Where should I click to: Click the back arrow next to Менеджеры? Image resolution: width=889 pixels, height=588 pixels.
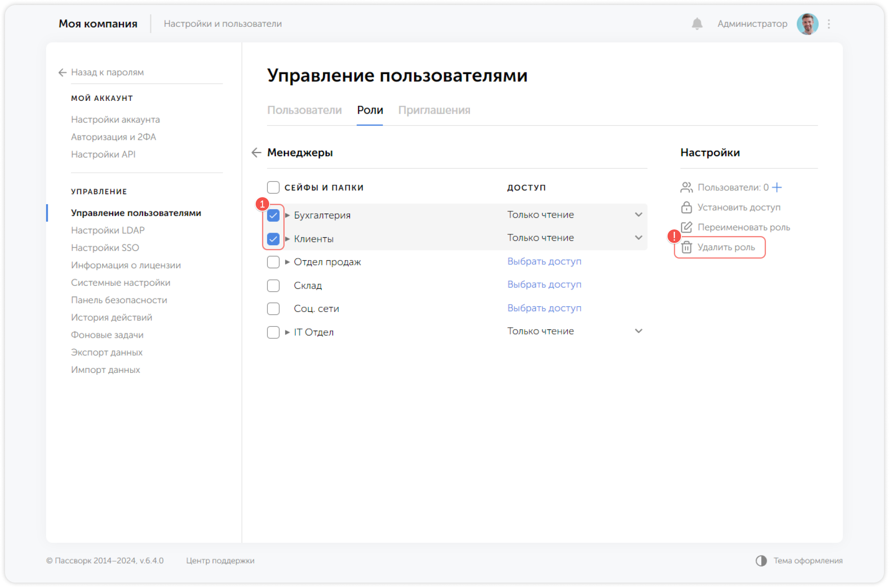256,153
